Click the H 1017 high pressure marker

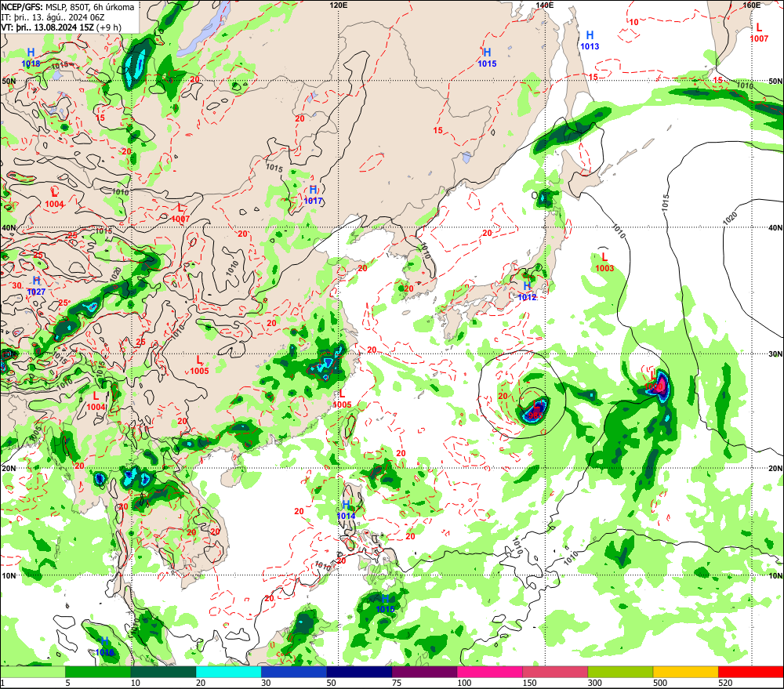[314, 195]
